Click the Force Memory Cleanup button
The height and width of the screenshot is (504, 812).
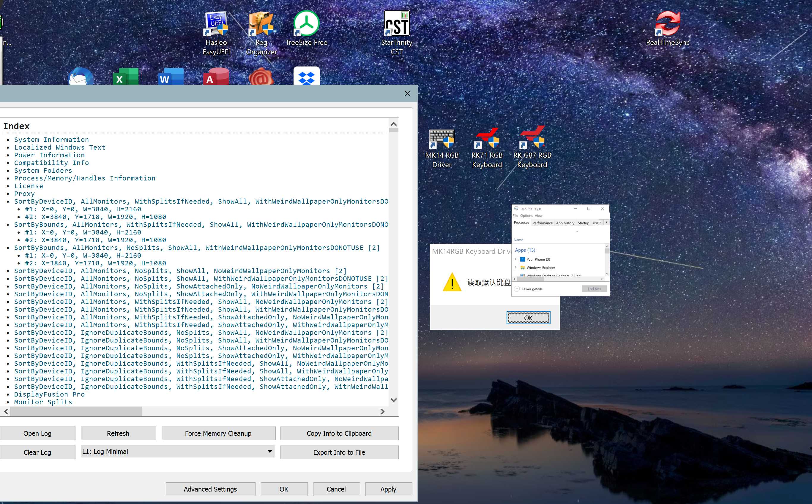(x=218, y=433)
